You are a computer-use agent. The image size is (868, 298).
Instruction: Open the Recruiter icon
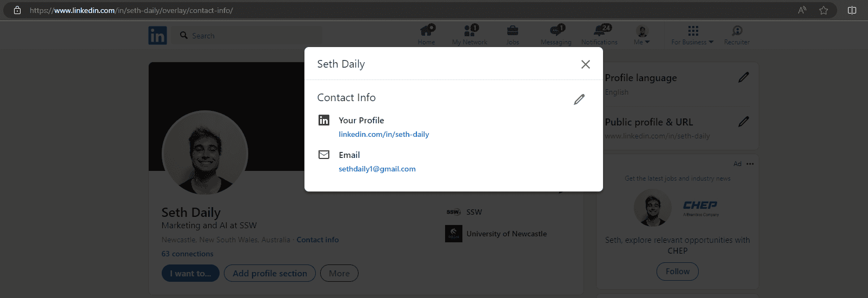(x=737, y=31)
